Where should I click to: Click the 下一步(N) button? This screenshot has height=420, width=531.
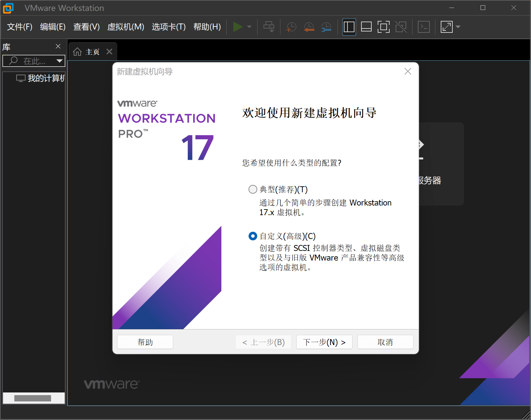tap(324, 342)
